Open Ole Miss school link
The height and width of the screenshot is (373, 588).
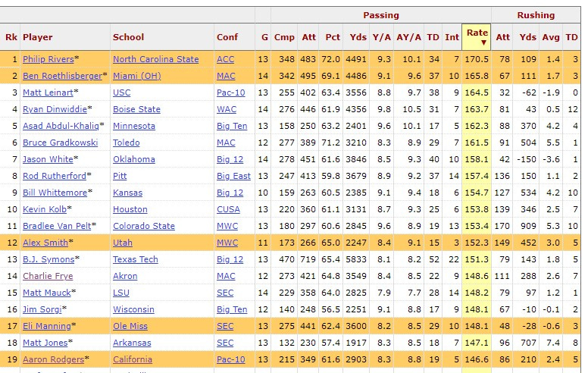130,326
